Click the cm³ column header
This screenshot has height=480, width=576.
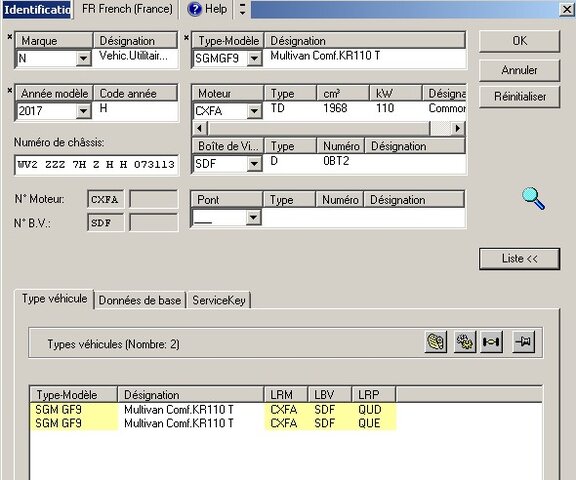(x=342, y=93)
